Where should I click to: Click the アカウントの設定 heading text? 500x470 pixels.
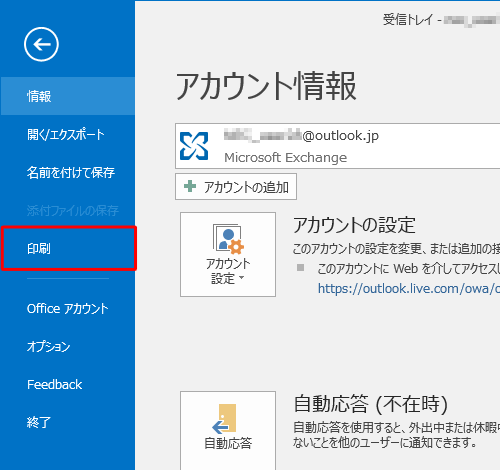(x=354, y=225)
